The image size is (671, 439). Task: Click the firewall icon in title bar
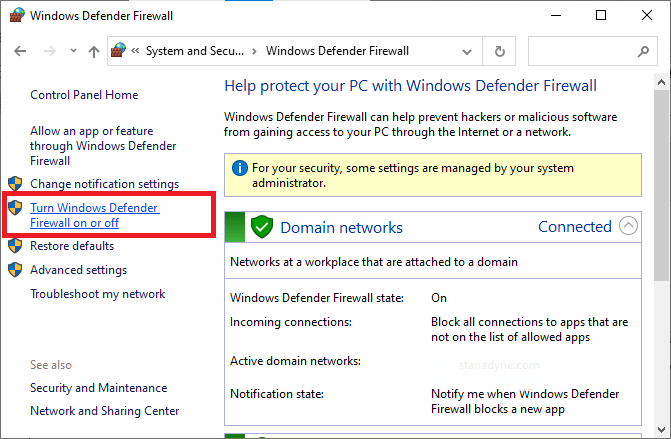point(18,16)
